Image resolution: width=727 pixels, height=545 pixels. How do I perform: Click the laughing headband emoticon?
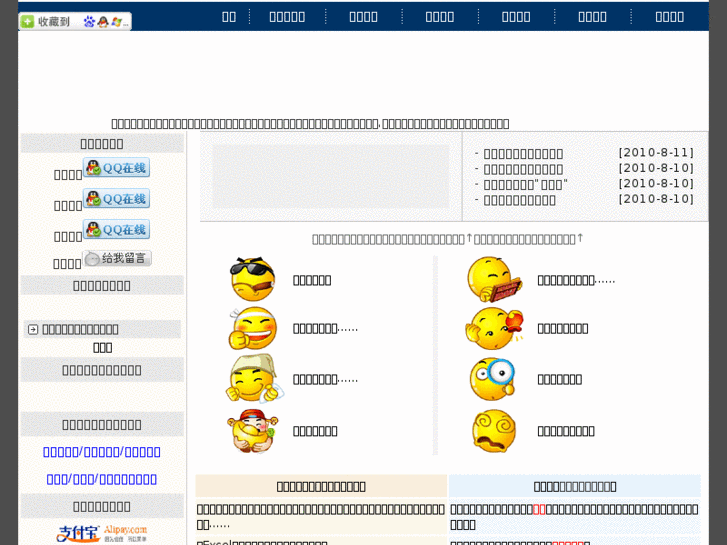253,328
